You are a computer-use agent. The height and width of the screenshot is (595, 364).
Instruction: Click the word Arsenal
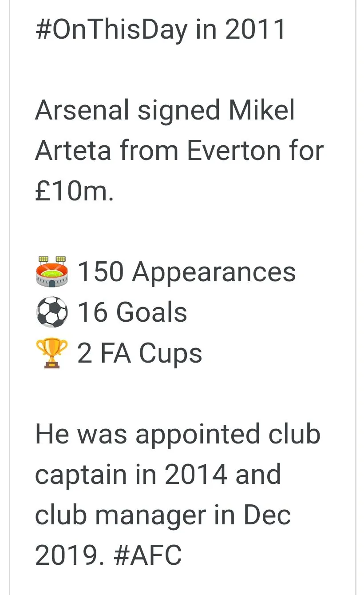click(82, 110)
